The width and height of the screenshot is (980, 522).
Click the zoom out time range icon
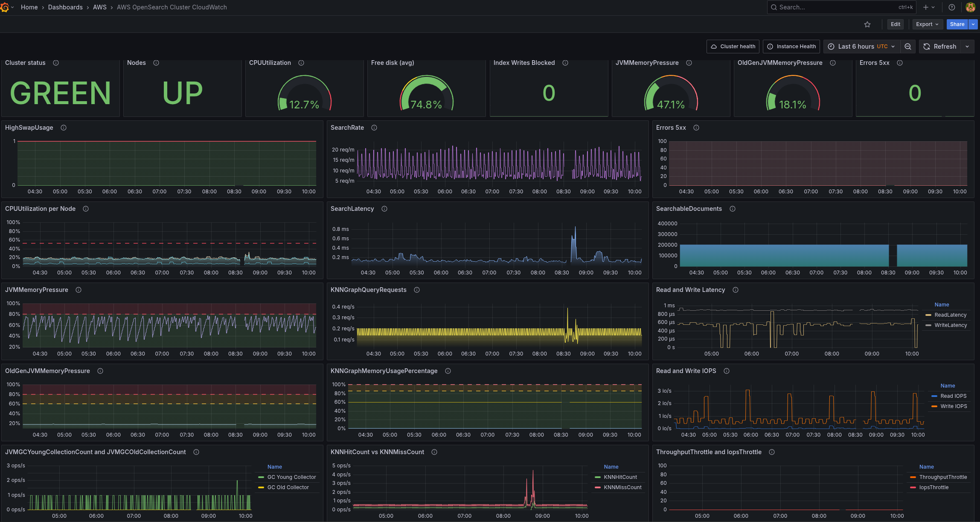point(908,47)
